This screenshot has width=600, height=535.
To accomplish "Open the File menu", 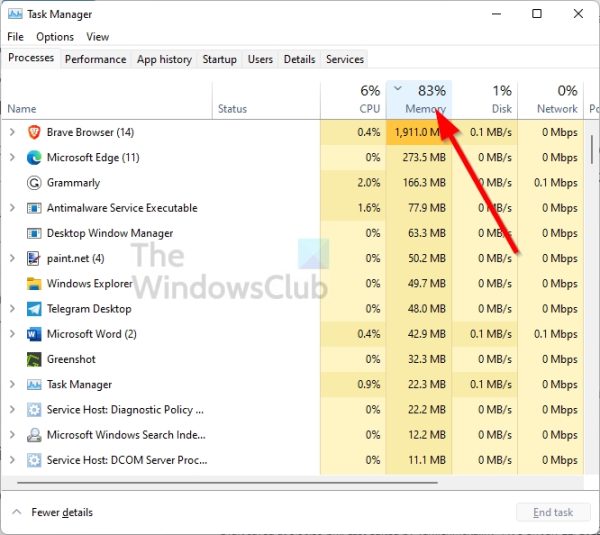I will (x=15, y=37).
